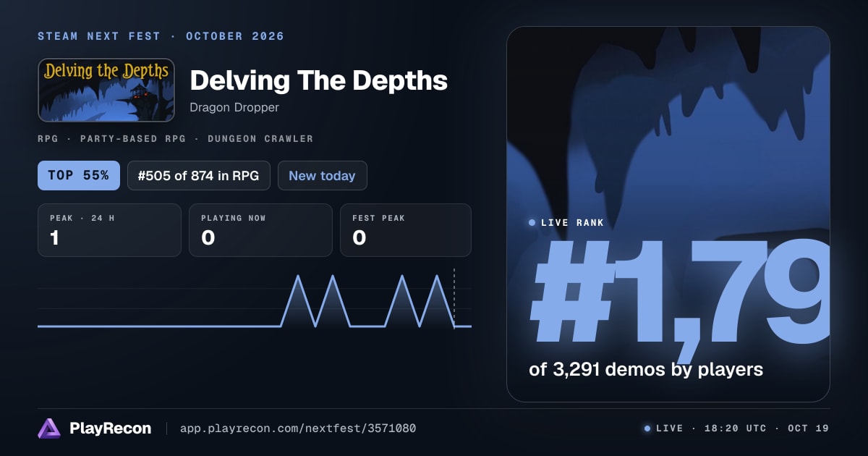Click the RPG genre tag

point(48,138)
